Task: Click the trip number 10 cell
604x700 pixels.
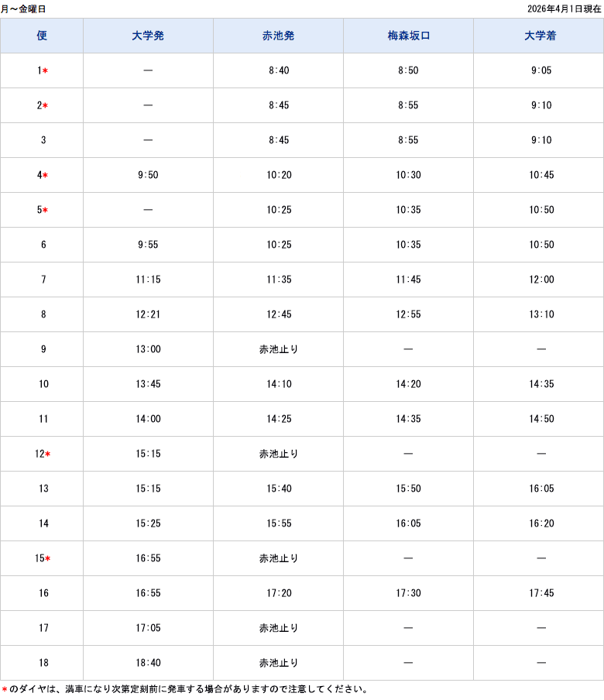Action: pyautogui.click(x=43, y=384)
